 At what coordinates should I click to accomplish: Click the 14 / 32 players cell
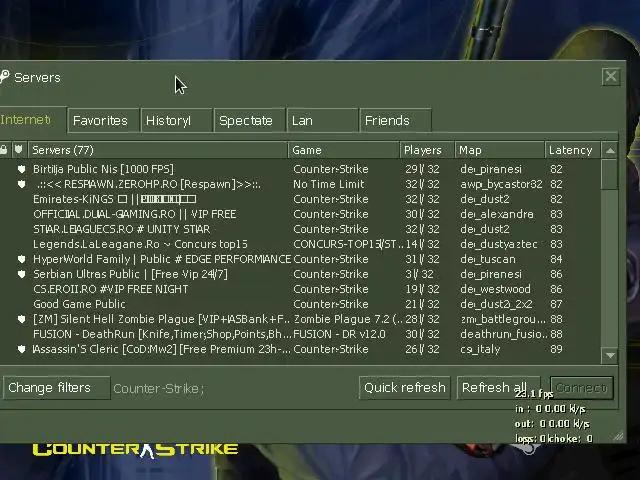click(422, 244)
